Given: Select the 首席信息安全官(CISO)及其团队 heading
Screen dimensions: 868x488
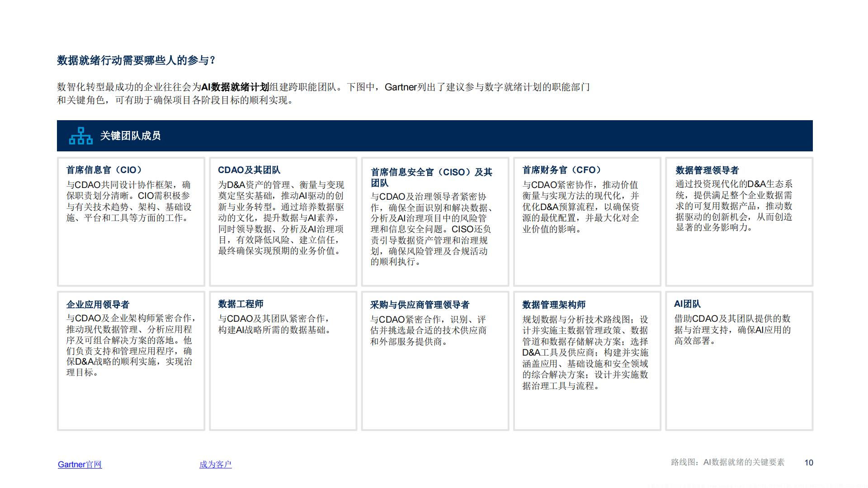Looking at the screenshot, I should (x=431, y=178).
